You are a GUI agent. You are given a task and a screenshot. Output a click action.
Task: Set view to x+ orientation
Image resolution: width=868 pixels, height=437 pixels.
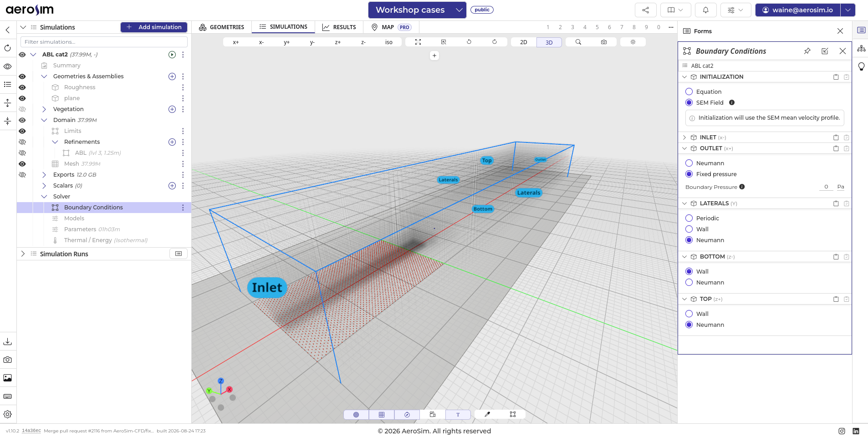(x=236, y=42)
